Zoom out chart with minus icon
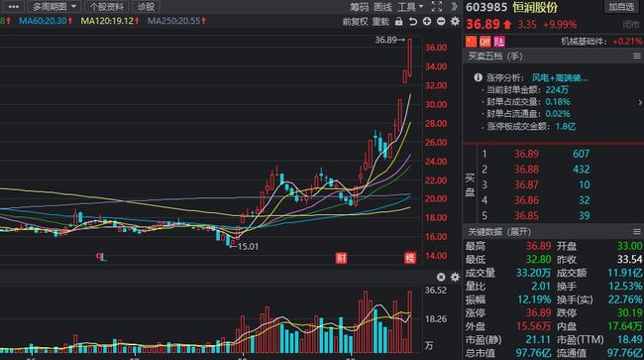 pyautogui.click(x=441, y=22)
